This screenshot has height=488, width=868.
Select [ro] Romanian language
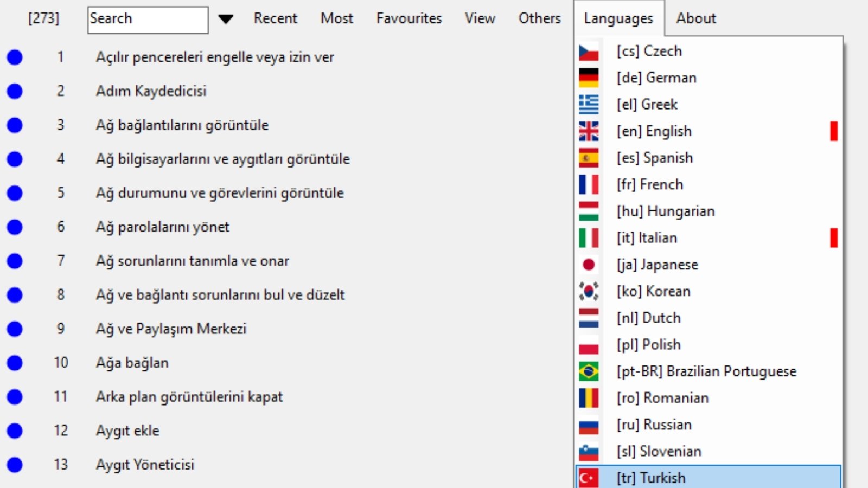tap(708, 398)
